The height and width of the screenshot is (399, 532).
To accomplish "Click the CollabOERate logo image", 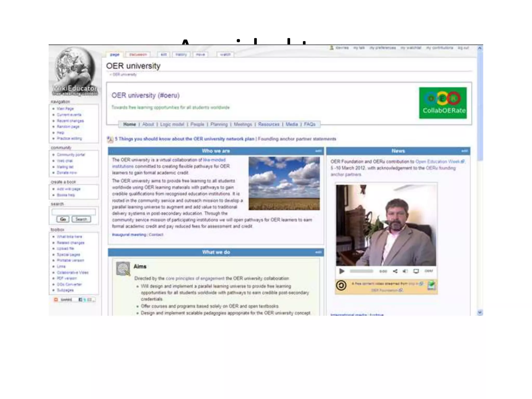I will coord(443,103).
